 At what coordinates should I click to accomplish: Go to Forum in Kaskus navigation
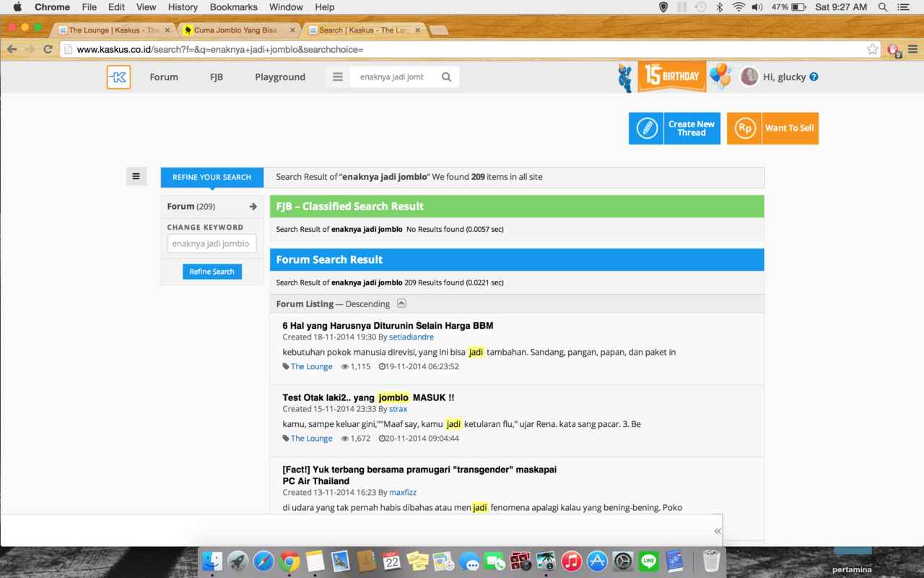(164, 77)
